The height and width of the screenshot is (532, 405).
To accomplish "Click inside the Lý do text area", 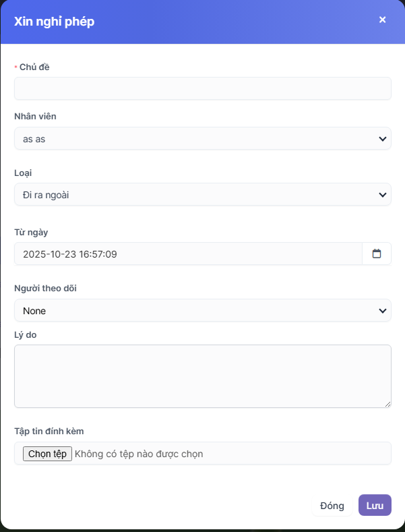I will tap(202, 376).
